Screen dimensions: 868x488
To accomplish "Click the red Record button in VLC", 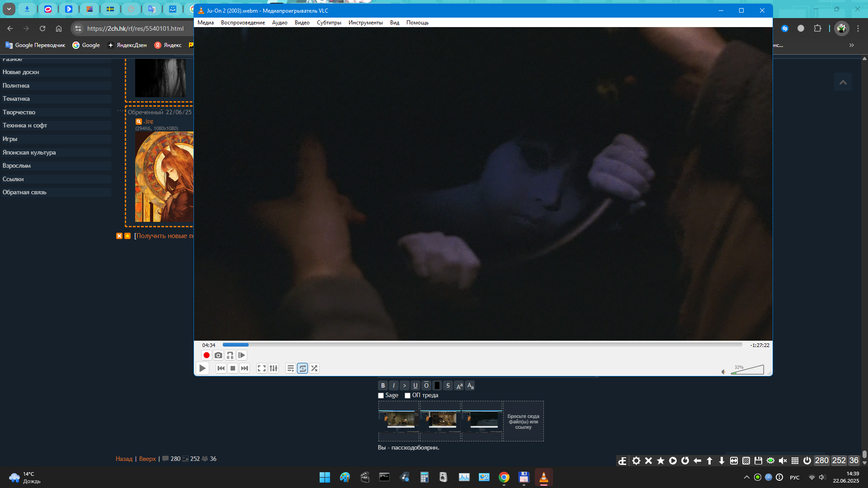I will pyautogui.click(x=207, y=356).
